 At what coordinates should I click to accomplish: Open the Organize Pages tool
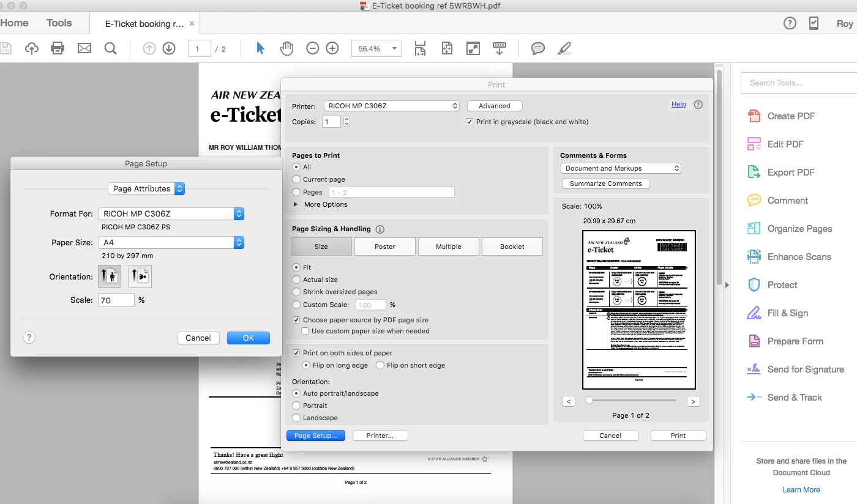790,229
